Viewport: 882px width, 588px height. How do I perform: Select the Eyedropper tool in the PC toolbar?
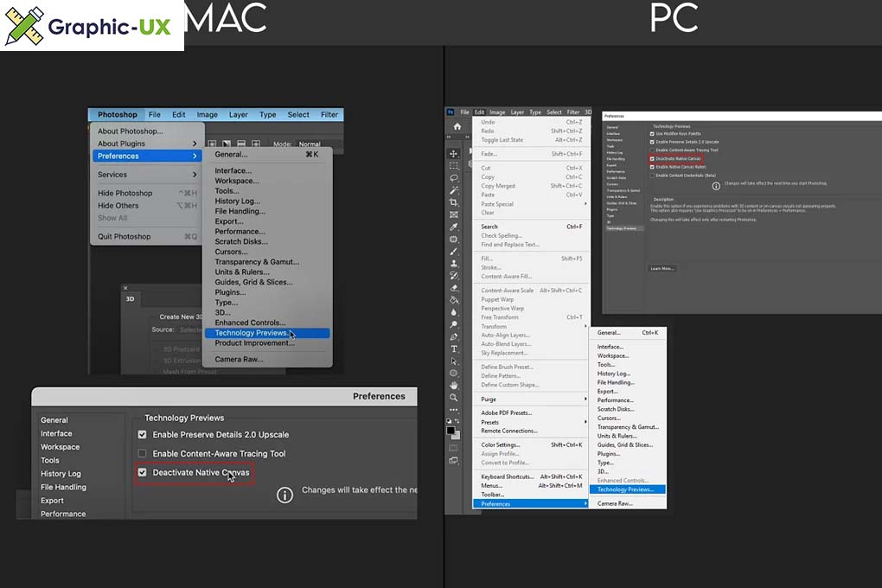454,227
